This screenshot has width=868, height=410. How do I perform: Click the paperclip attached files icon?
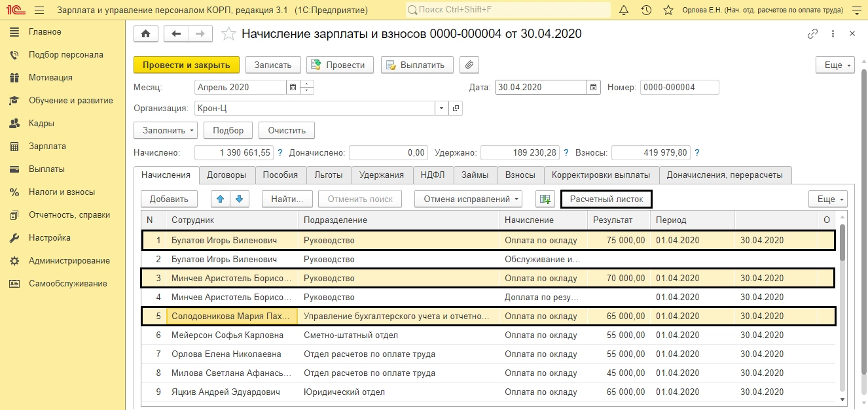pyautogui.click(x=469, y=65)
